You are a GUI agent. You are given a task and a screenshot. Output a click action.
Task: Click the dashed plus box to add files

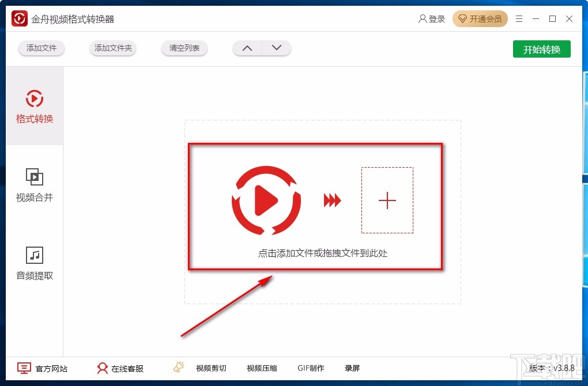387,200
